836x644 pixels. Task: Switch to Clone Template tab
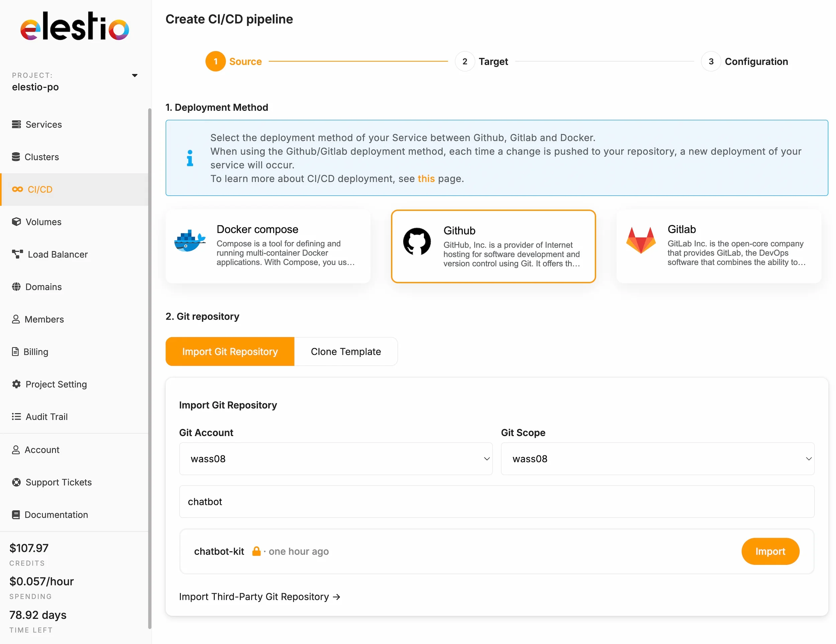pyautogui.click(x=346, y=351)
